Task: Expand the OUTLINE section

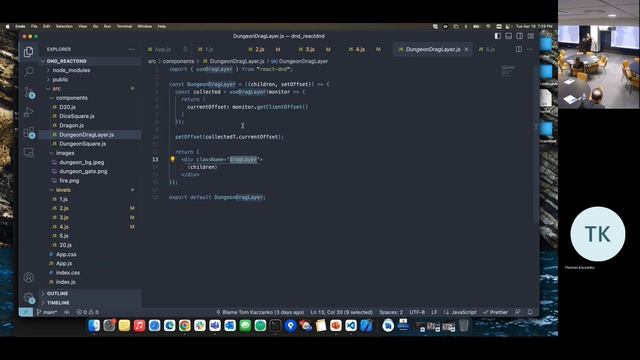Action: [x=91, y=293]
